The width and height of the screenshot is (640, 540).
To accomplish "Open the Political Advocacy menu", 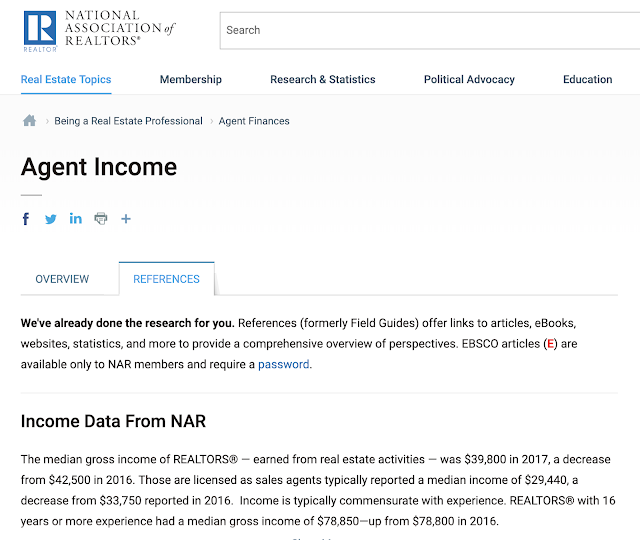I will (469, 79).
